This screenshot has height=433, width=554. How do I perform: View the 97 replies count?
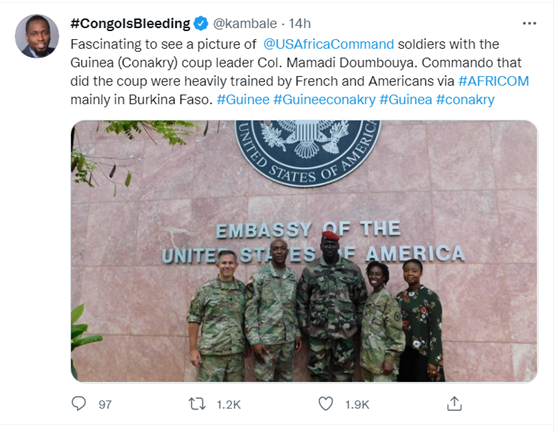(x=105, y=404)
